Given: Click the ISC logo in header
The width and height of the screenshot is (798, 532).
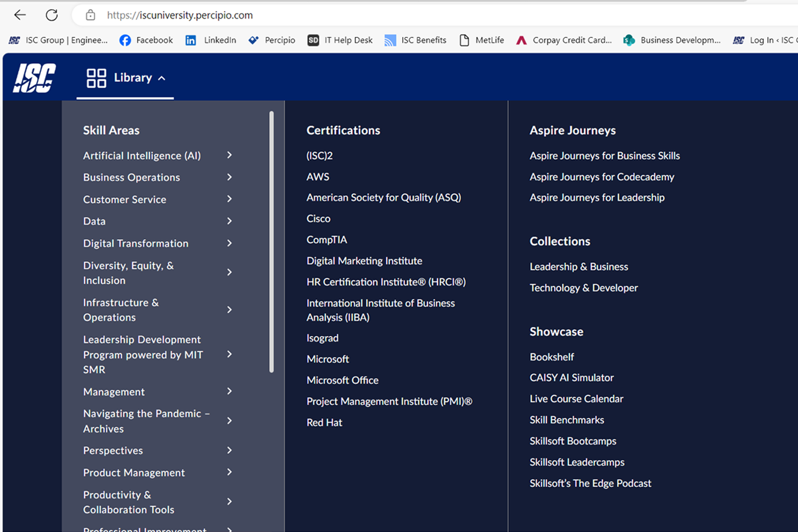Looking at the screenshot, I should (x=35, y=78).
